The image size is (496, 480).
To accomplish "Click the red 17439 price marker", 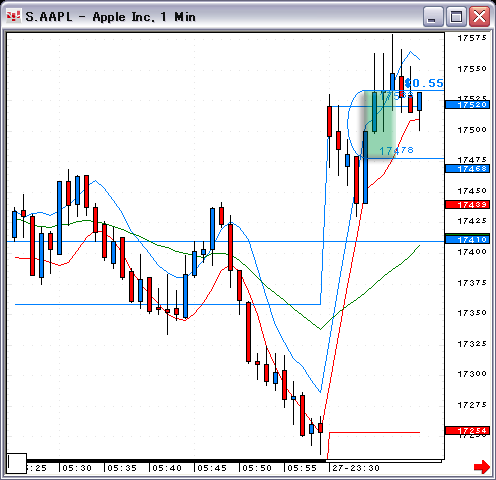I will (467, 205).
